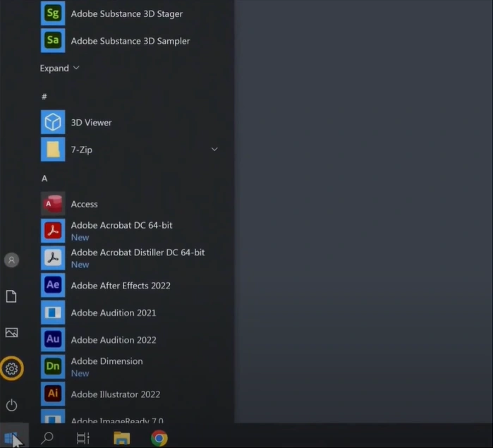This screenshot has width=493, height=448.
Task: Launch After Effects 2022 via Ae icon
Action: [x=53, y=285]
